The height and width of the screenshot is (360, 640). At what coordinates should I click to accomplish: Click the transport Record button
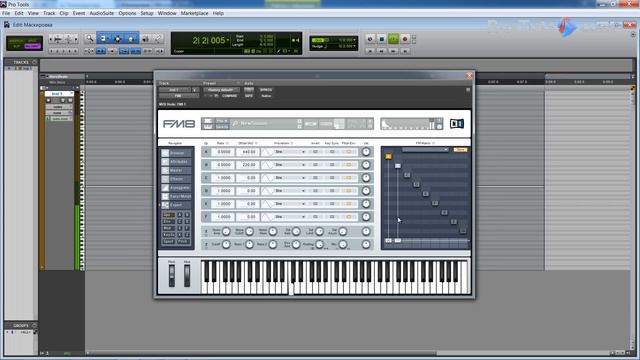coord(405,39)
